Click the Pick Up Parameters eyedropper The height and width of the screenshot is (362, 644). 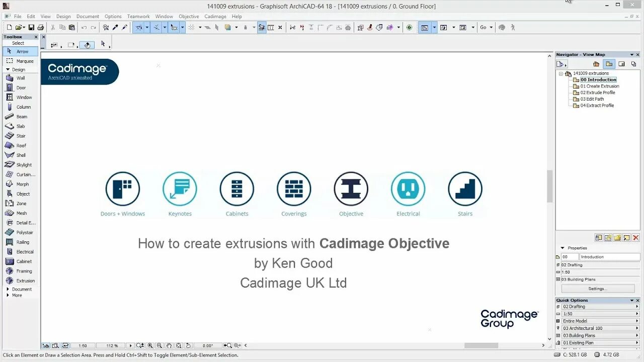(x=115, y=27)
